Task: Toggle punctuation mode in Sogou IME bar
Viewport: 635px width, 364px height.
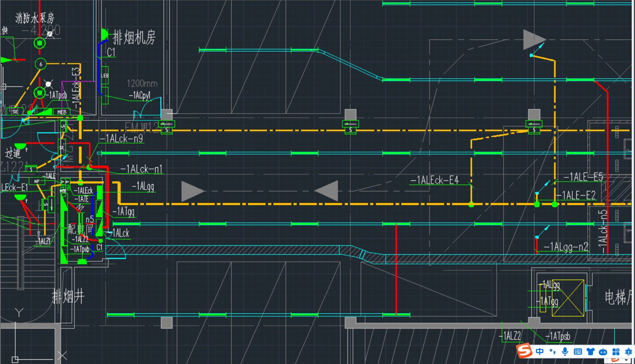Action: pos(552,351)
